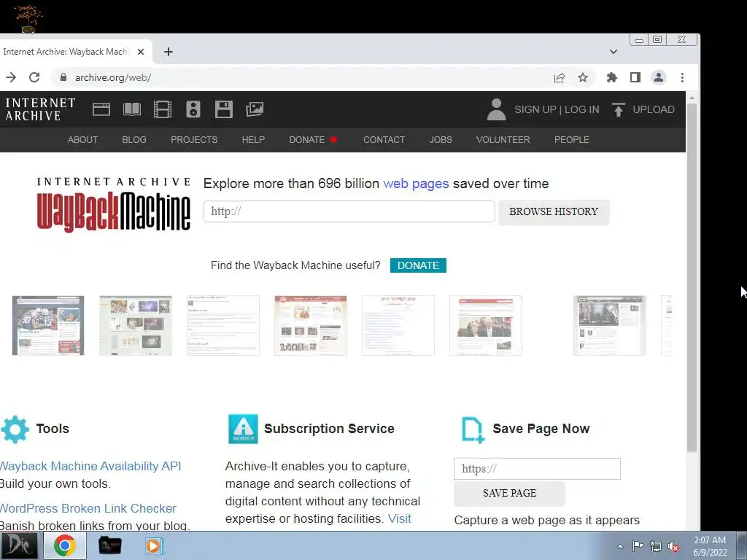The height and width of the screenshot is (560, 747).
Task: Show hidden tray icons arrow
Action: pos(620,546)
